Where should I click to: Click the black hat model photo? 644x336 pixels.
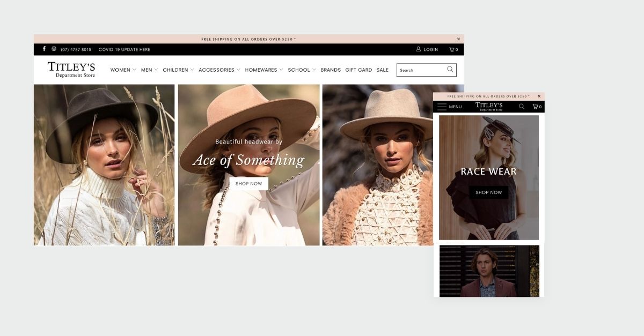point(104,165)
